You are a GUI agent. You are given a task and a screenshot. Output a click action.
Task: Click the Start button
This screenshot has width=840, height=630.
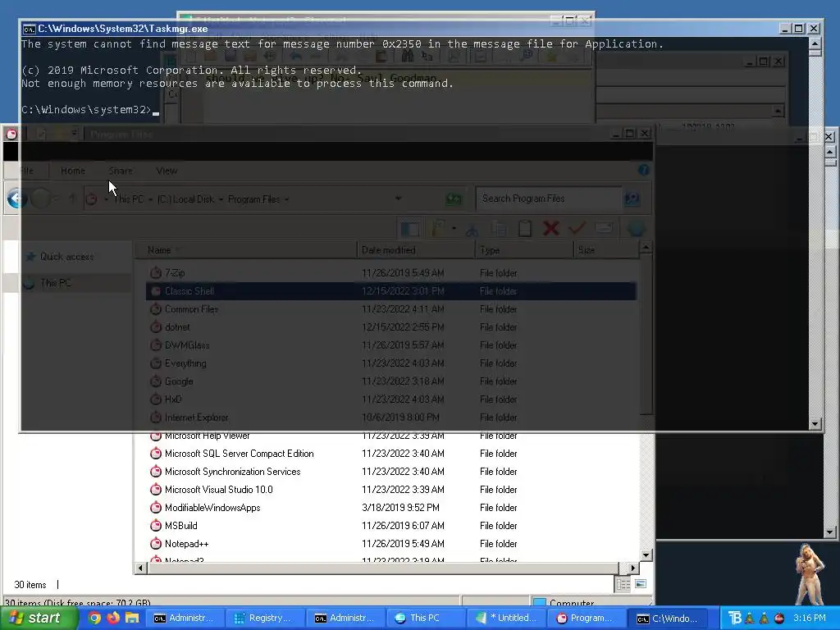(x=38, y=619)
